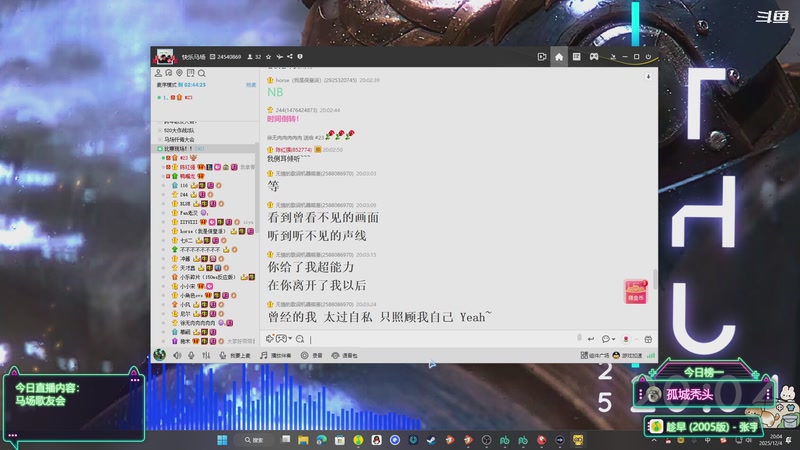Image resolution: width=800 pixels, height=450 pixels.
Task: Click the green signal strength indicator
Action: [x=651, y=355]
